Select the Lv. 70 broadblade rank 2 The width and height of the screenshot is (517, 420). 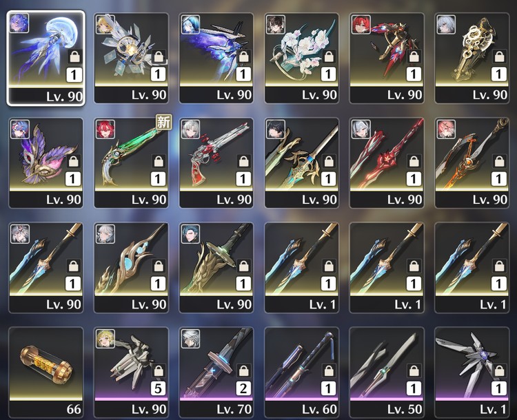(x=216, y=372)
